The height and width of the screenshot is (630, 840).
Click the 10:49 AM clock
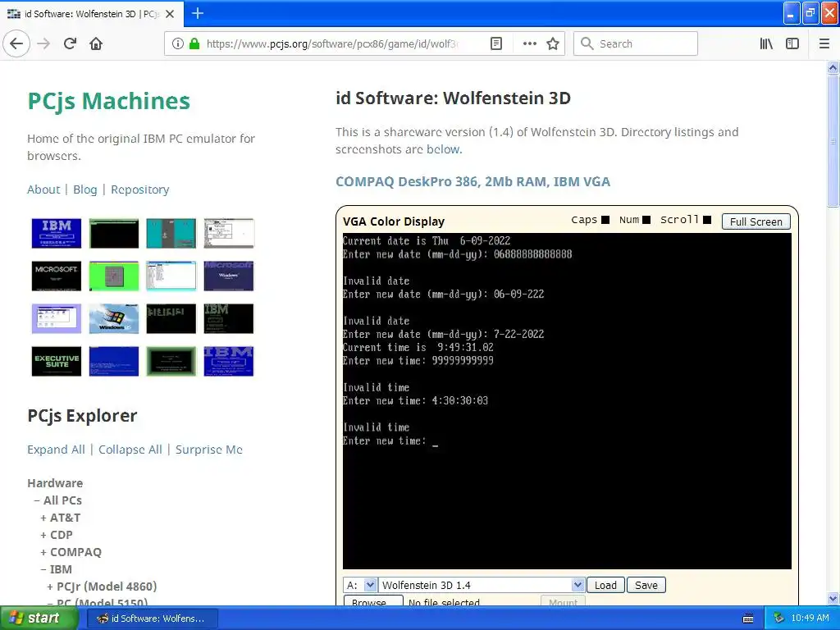810,619
